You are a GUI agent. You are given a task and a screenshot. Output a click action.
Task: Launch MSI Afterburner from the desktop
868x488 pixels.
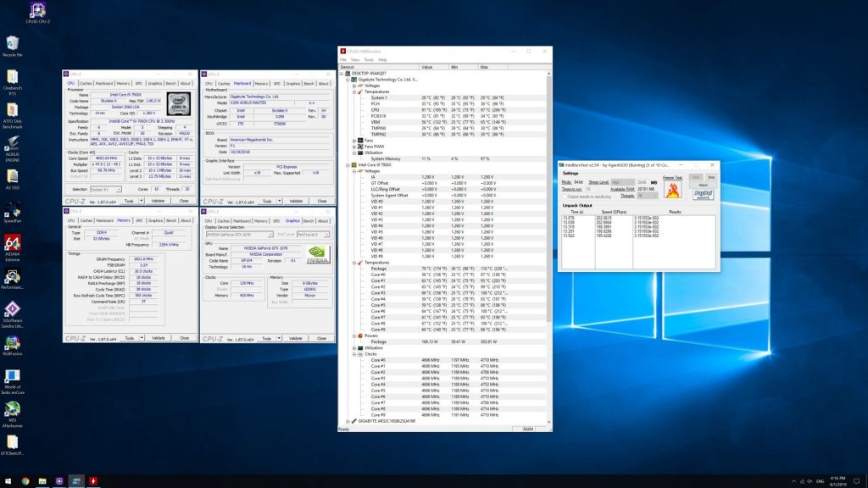pyautogui.click(x=13, y=410)
